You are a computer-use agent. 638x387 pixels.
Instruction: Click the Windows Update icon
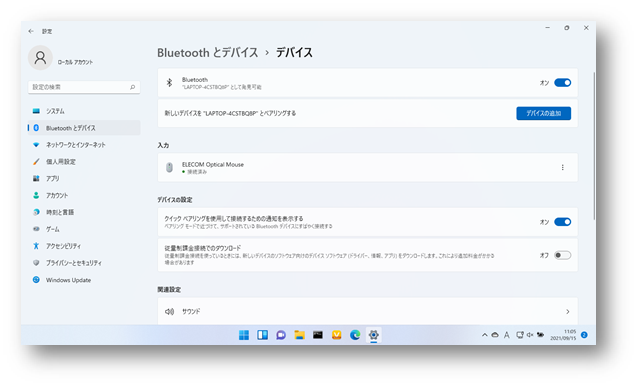click(x=36, y=280)
